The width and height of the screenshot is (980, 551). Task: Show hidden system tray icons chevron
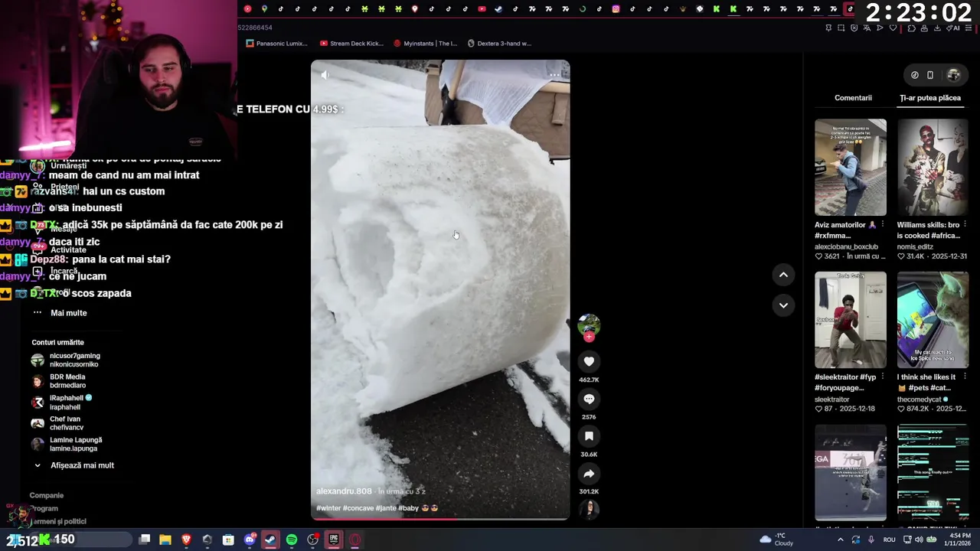(840, 540)
